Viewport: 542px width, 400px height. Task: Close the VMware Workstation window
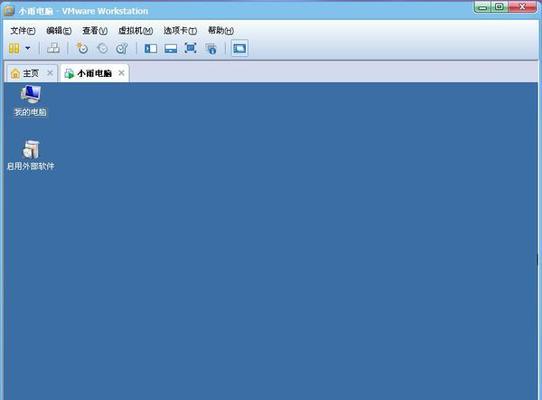[x=522, y=7]
